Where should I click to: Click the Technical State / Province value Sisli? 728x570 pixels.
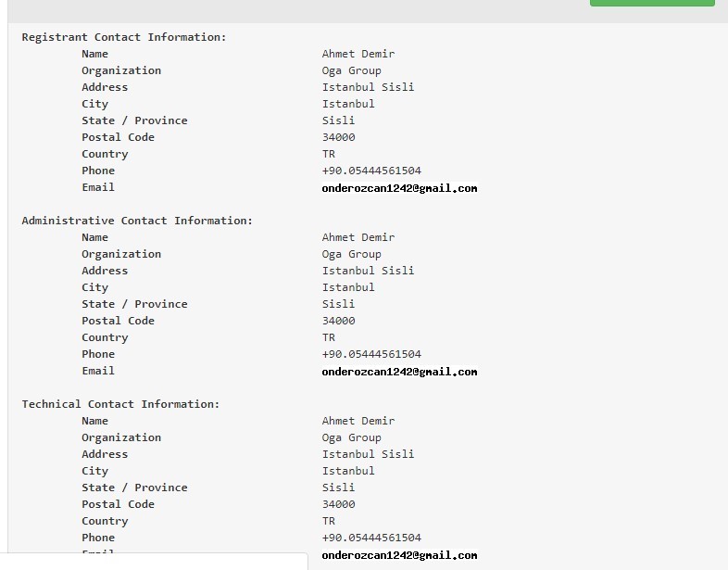click(338, 488)
